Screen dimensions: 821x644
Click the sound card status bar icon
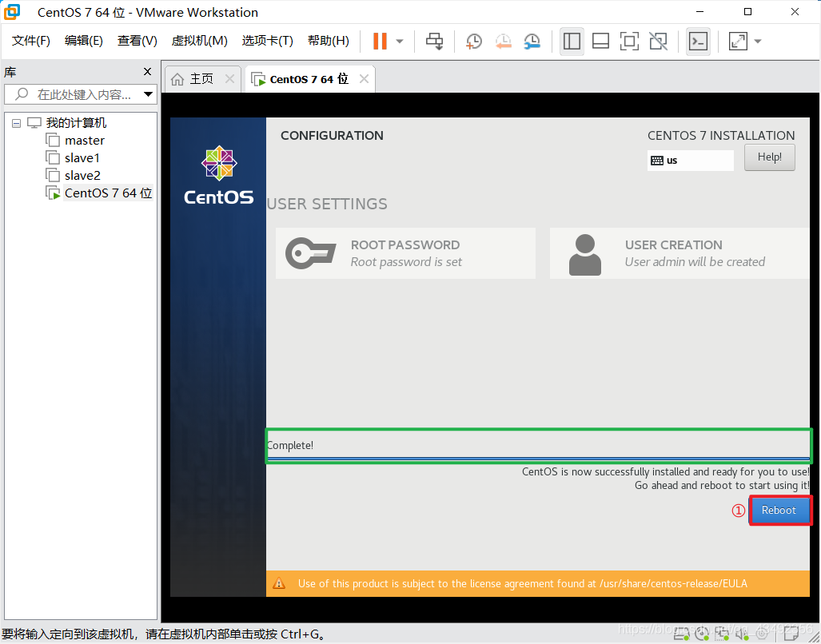pos(742,634)
